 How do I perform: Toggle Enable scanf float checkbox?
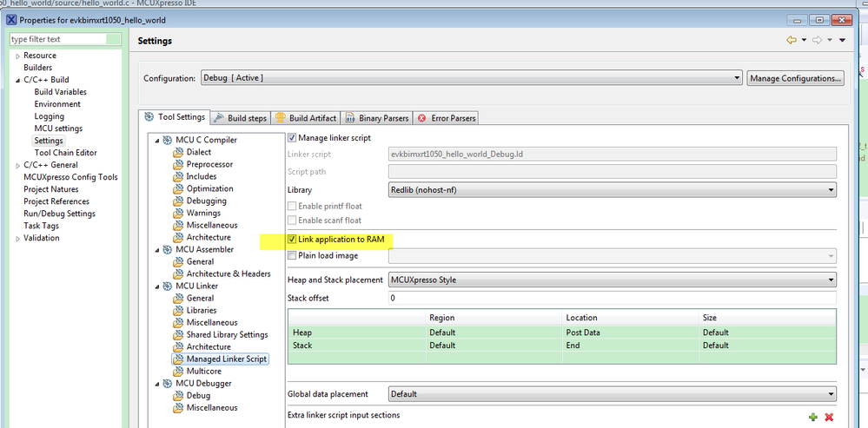[x=293, y=221]
